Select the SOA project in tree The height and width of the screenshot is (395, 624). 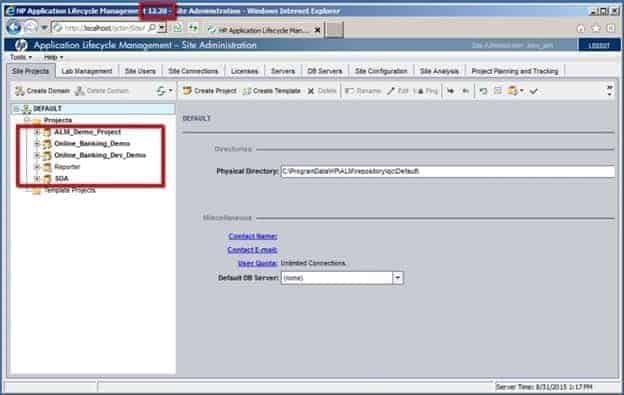(61, 178)
